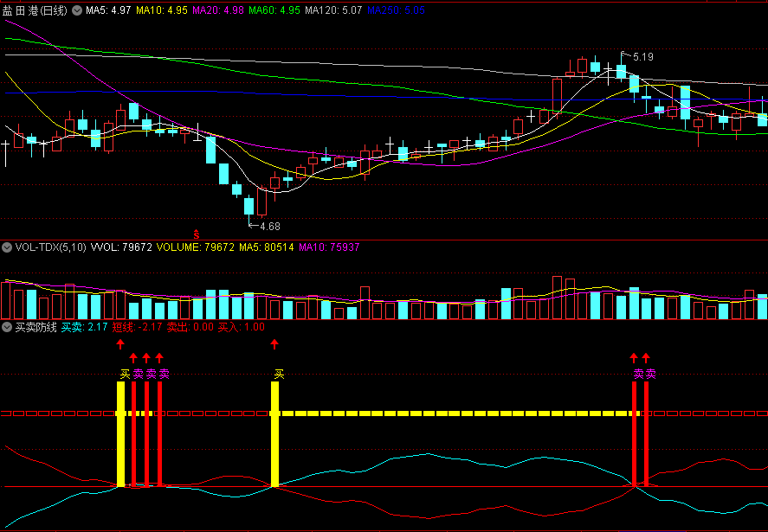The height and width of the screenshot is (532, 768).
Task: Expand the VOL-TDX indicator options arrow
Action: coord(7,247)
